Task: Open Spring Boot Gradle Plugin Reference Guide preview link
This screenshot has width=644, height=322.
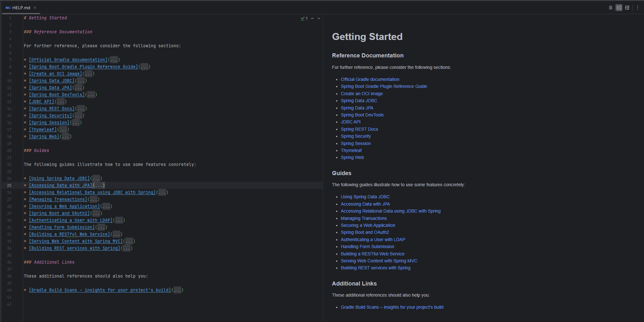Action: pyautogui.click(x=384, y=86)
